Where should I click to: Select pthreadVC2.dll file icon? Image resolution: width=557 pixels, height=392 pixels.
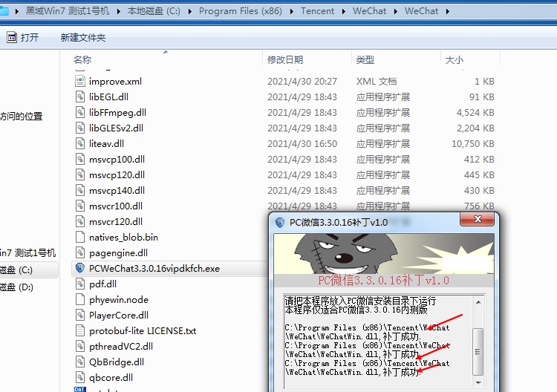pos(80,347)
